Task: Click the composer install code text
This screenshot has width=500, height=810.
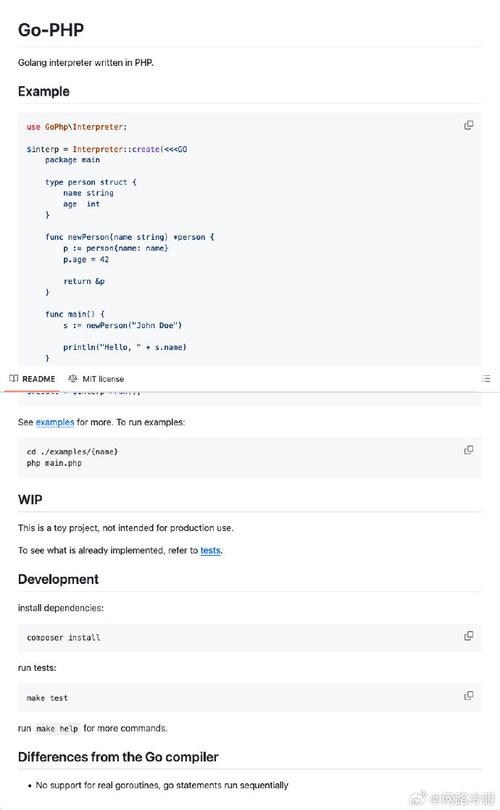Action: (x=64, y=637)
